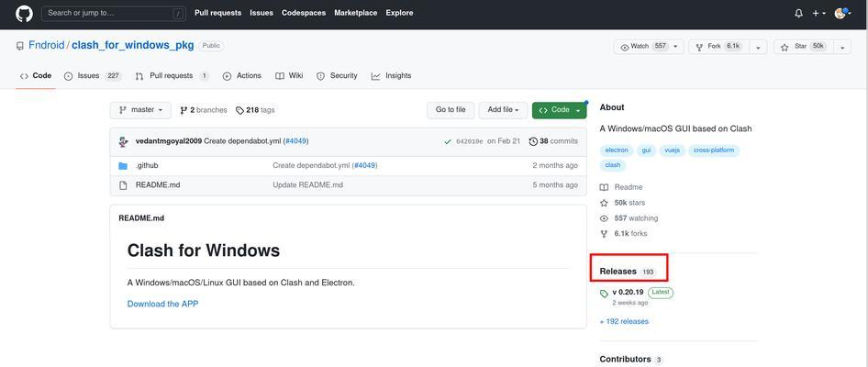This screenshot has width=868, height=367.
Task: Open the 50k stars link
Action: click(622, 203)
